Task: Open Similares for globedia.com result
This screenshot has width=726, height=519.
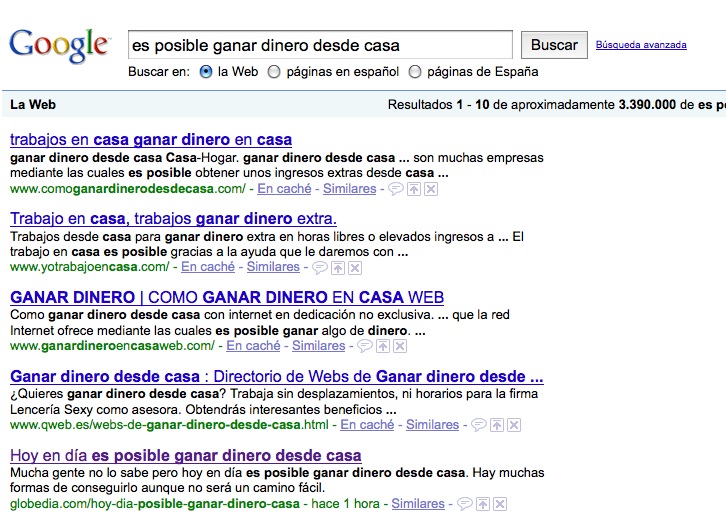Action: tap(418, 504)
